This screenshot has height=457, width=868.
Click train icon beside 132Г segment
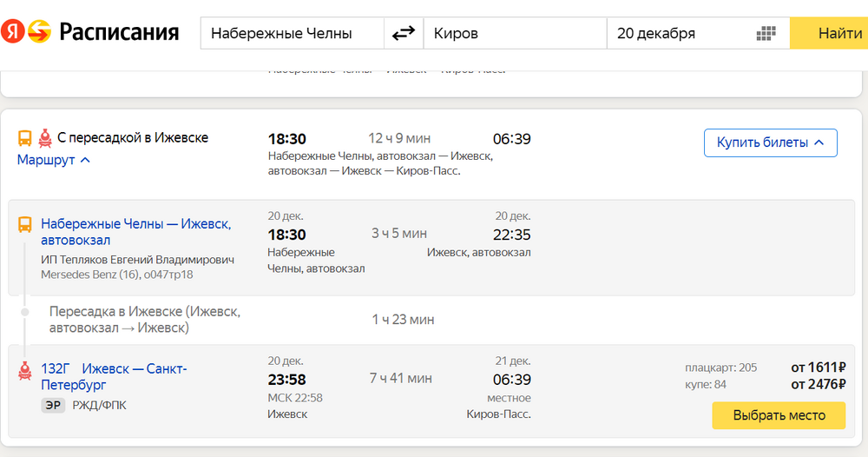pyautogui.click(x=25, y=370)
